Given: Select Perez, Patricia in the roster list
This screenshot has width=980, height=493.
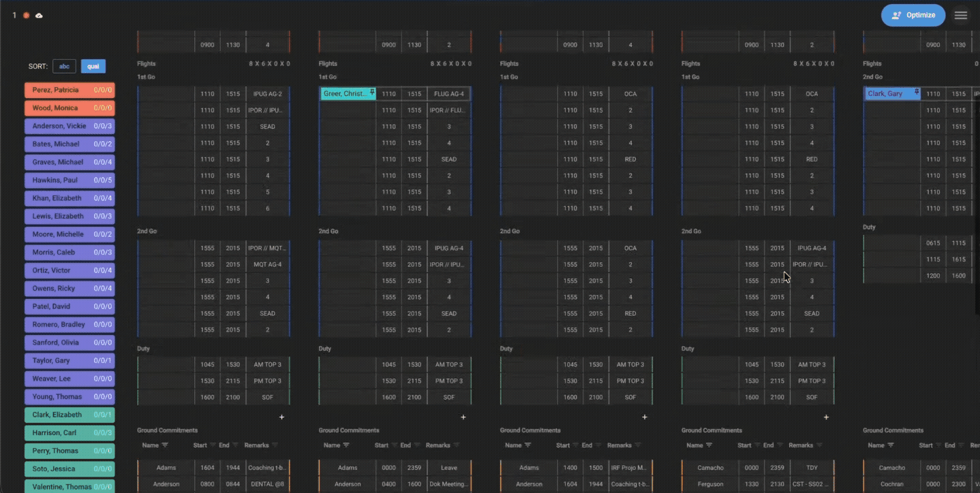Looking at the screenshot, I should [x=70, y=90].
